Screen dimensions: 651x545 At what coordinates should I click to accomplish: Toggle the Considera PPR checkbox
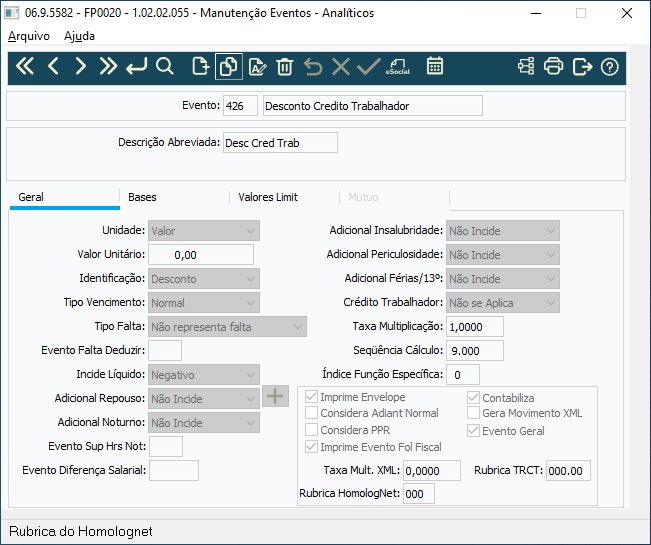click(x=311, y=430)
